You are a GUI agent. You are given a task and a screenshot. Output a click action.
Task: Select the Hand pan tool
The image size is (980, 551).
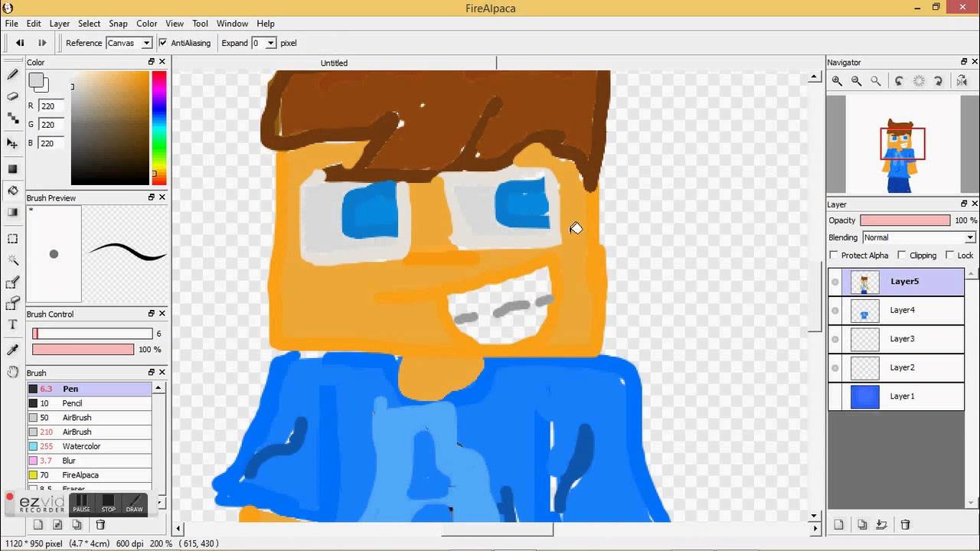pos(12,372)
